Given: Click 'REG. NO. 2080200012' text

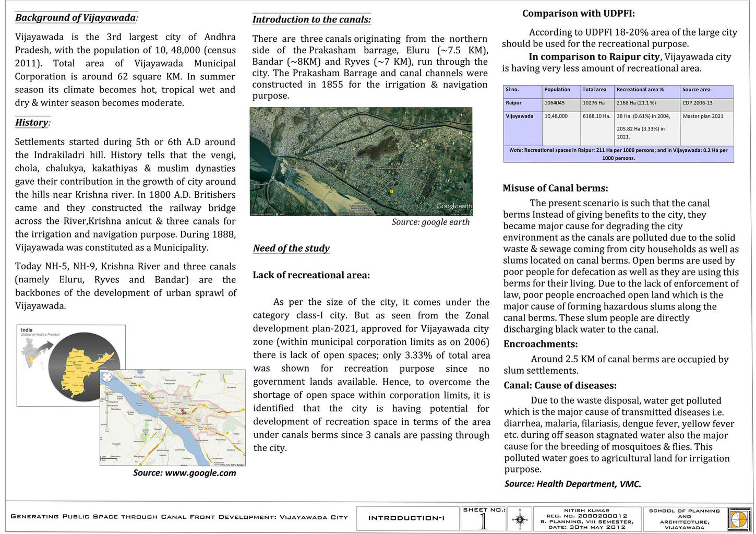Looking at the screenshot, I should point(587,516).
